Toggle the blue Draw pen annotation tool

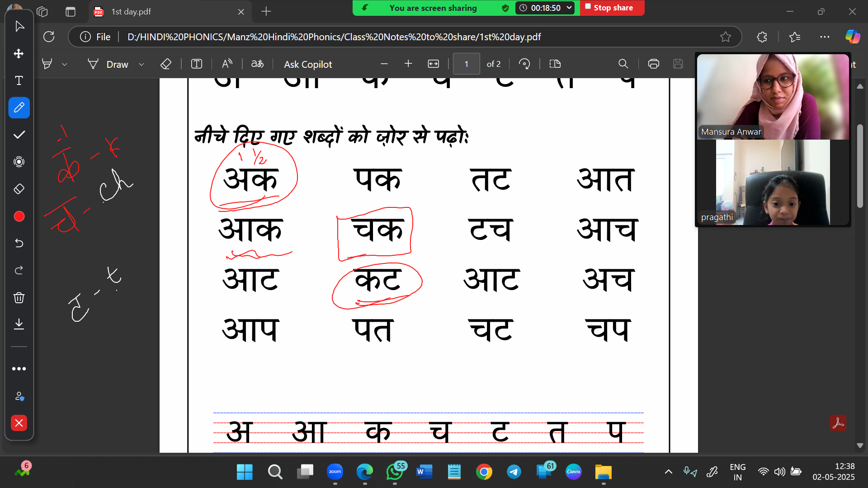point(19,108)
